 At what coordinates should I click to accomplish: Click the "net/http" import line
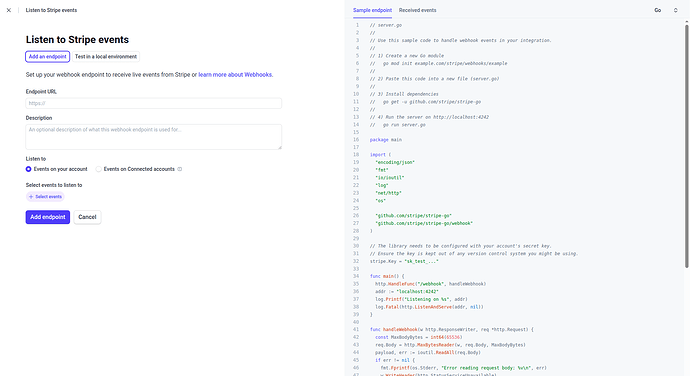[x=388, y=193]
